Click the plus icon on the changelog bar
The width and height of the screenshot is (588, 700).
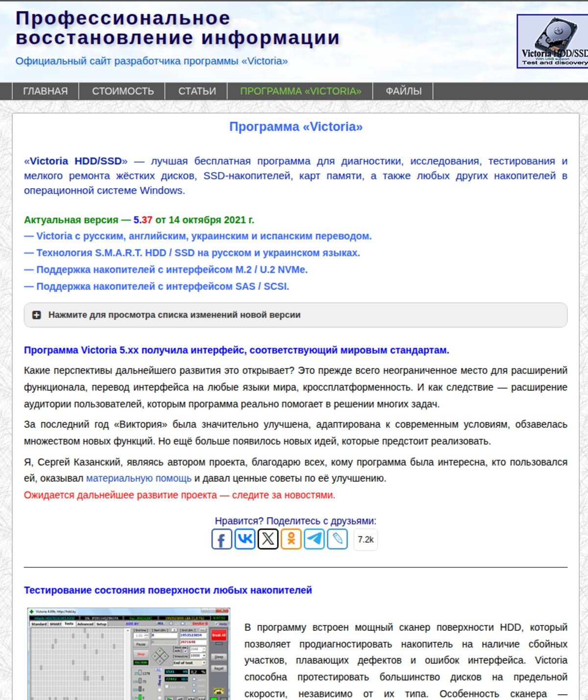point(37,315)
